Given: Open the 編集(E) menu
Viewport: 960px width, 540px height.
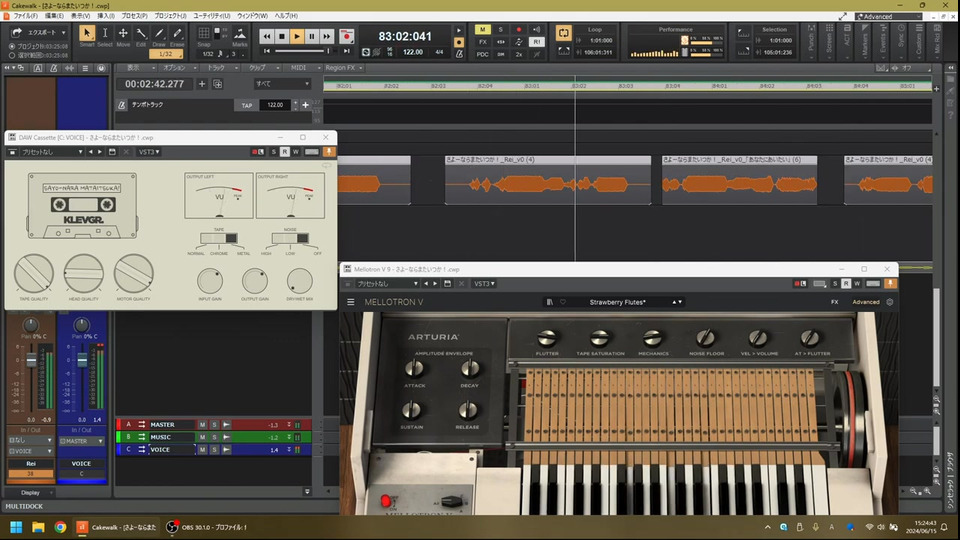Looking at the screenshot, I should (x=54, y=16).
